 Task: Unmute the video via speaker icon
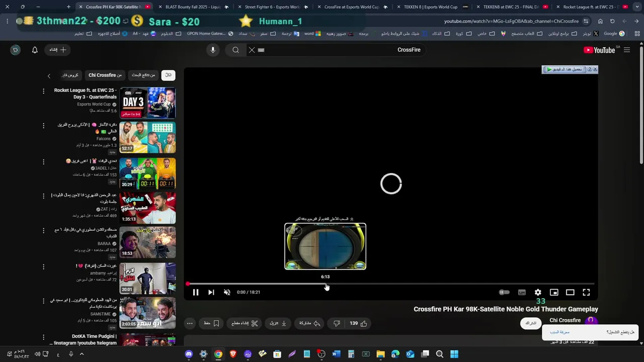coord(227,292)
